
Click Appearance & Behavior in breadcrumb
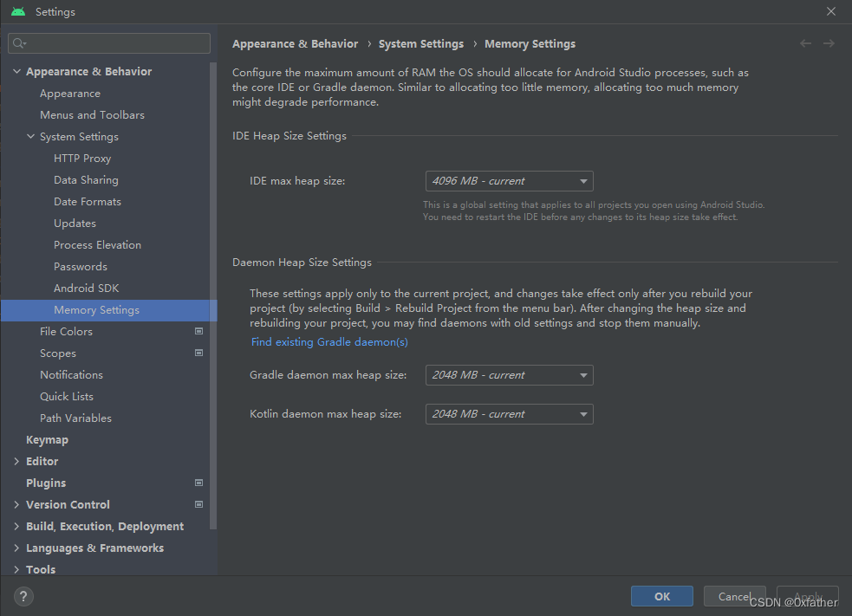tap(295, 44)
